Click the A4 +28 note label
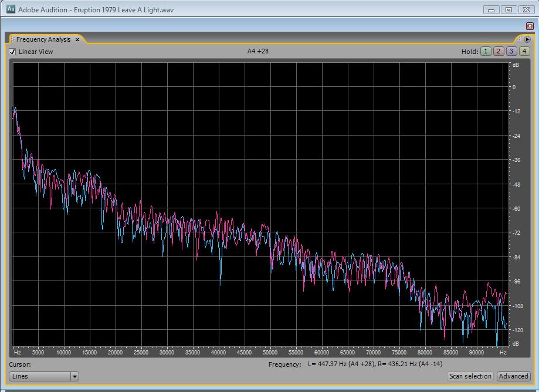The width and height of the screenshot is (539, 392). coord(258,51)
